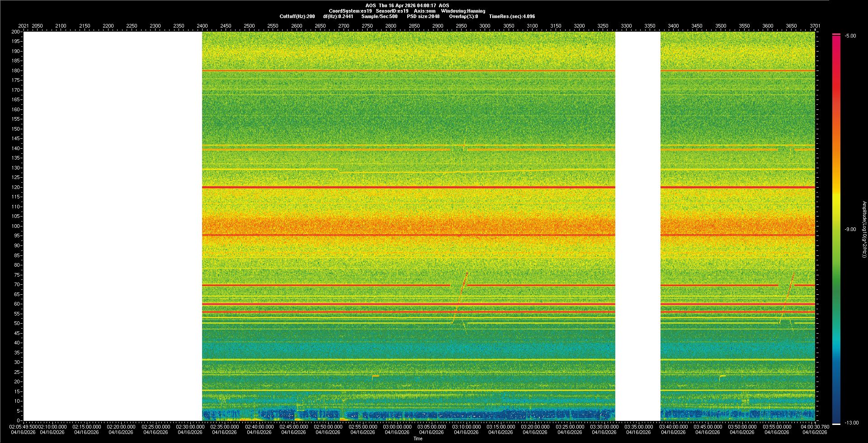Image resolution: width=868 pixels, height=443 pixels.
Task: Select the df(Hz):0.2441 resolution label
Action: [338, 16]
